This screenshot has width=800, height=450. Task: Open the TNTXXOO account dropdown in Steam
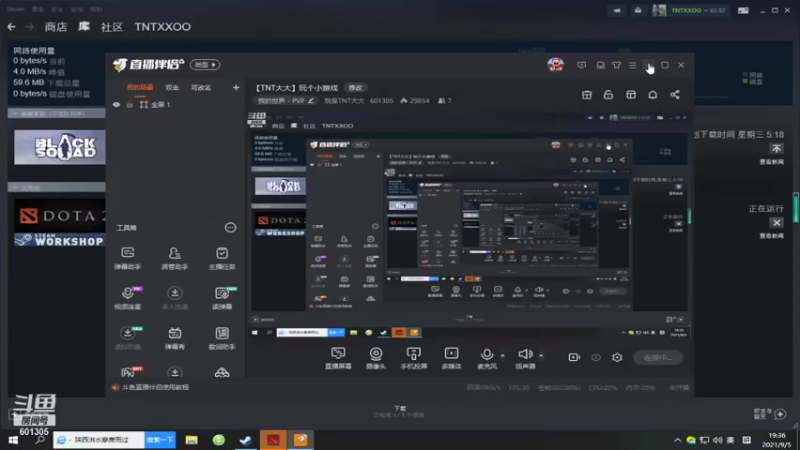[698, 10]
